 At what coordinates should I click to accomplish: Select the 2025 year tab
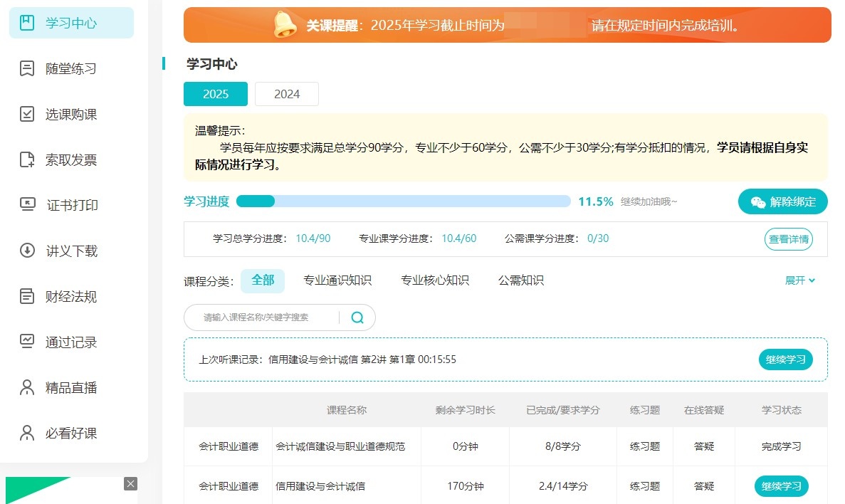(x=215, y=93)
